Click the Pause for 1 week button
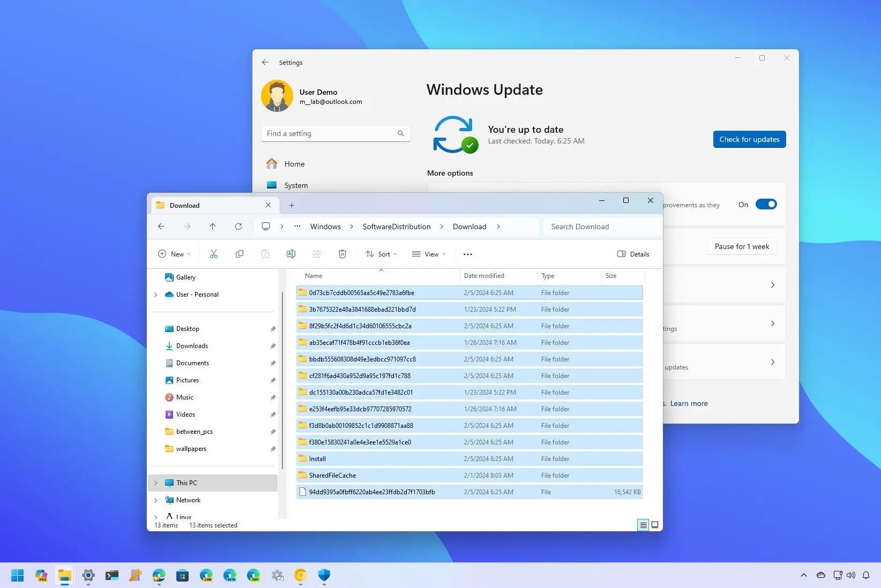The height and width of the screenshot is (588, 881). (x=742, y=246)
